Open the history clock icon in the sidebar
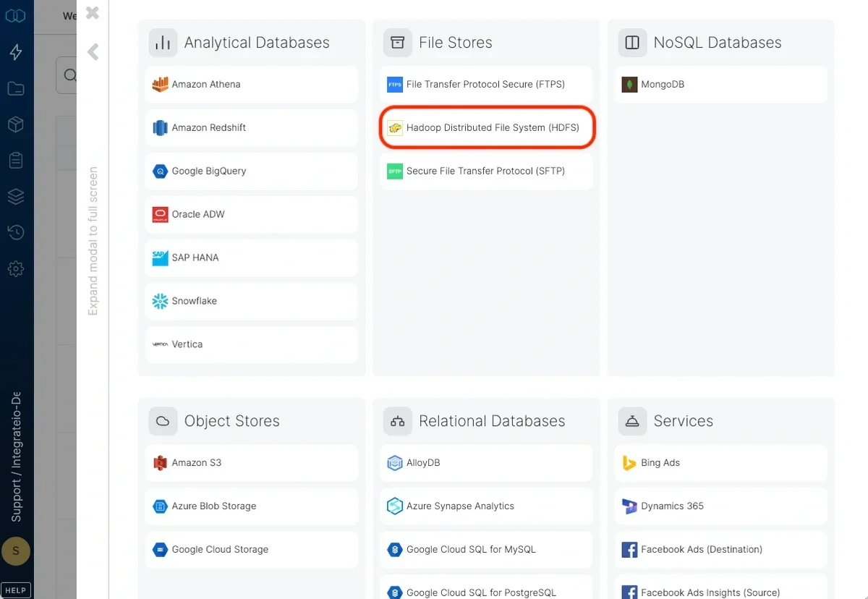The width and height of the screenshot is (868, 599). [16, 232]
